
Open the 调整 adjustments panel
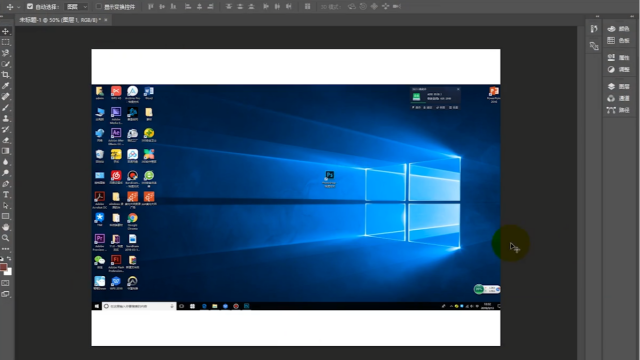pyautogui.click(x=618, y=69)
